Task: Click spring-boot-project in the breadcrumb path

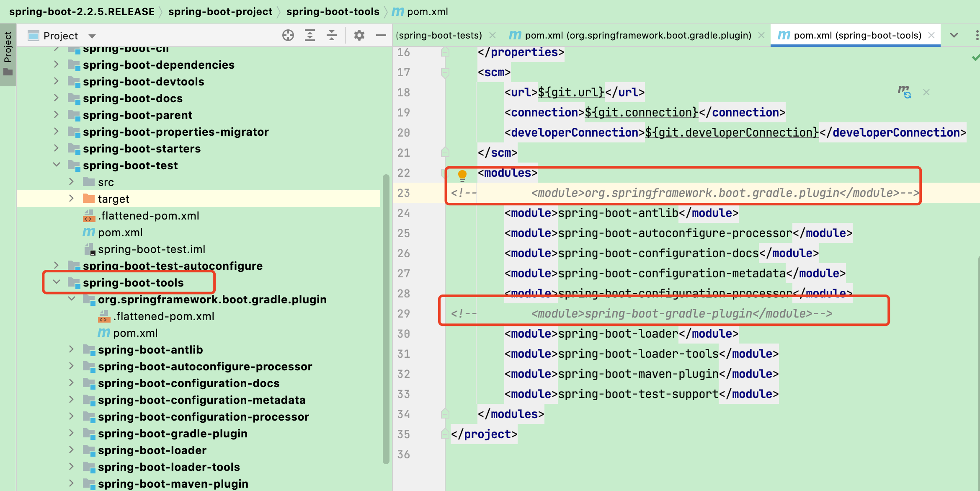Action: point(220,12)
